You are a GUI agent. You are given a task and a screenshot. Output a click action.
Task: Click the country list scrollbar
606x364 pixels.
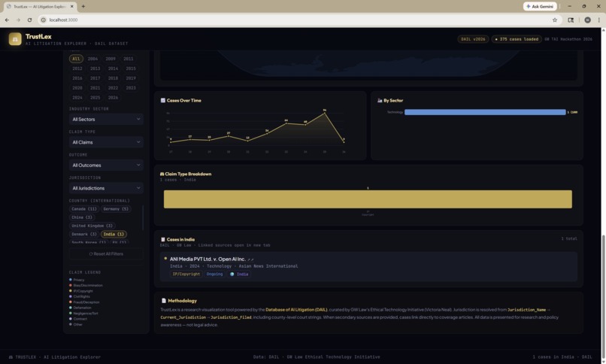coord(143,217)
